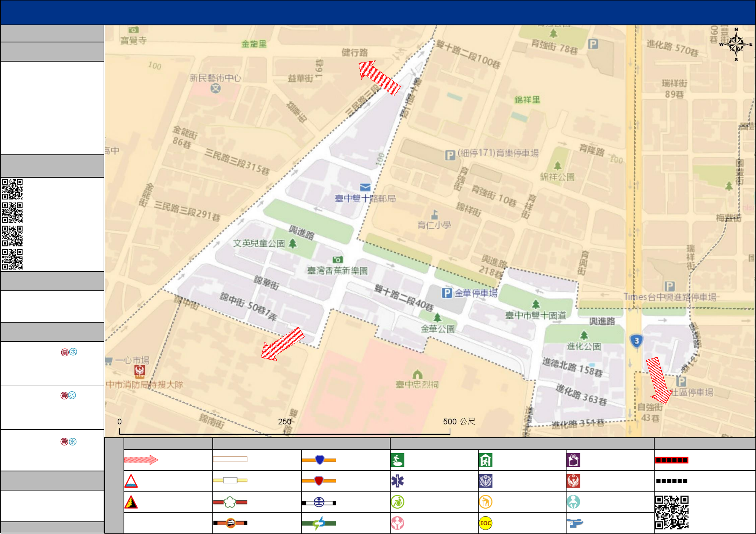Click the orange elderly person icon in legend
The width and height of the screenshot is (756, 534).
[x=485, y=502]
